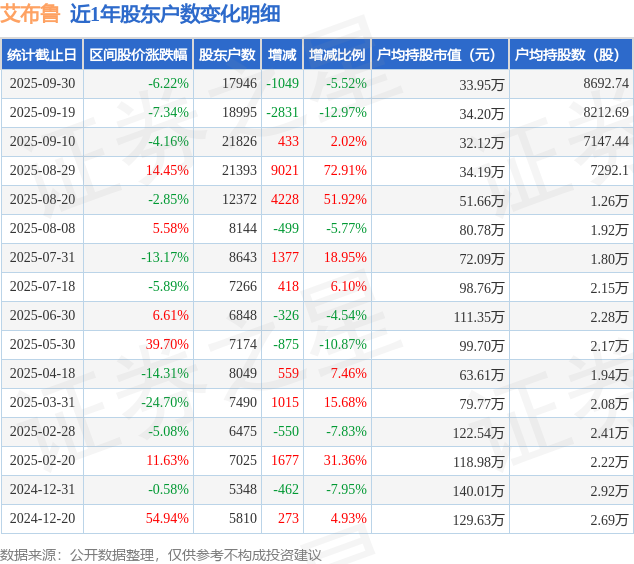Image resolution: width=634 pixels, height=564 pixels.
Task: Click price change value -7.34%
Action: (168, 112)
